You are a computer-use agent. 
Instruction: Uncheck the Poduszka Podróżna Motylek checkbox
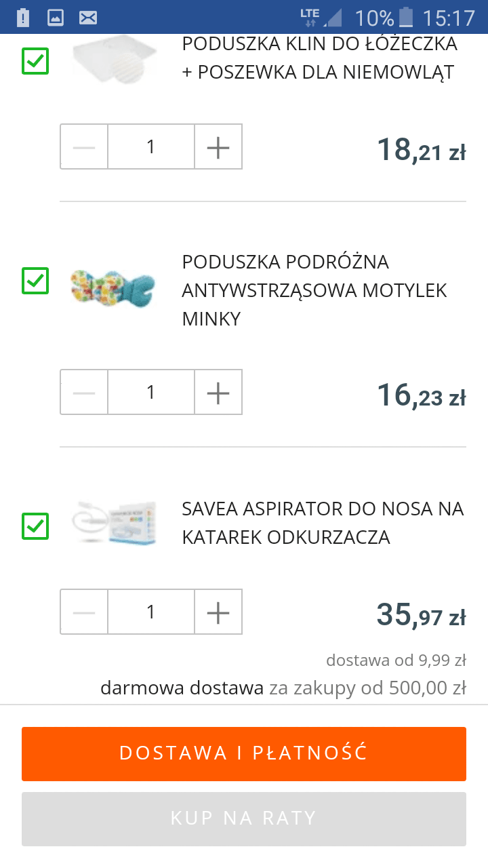(35, 281)
